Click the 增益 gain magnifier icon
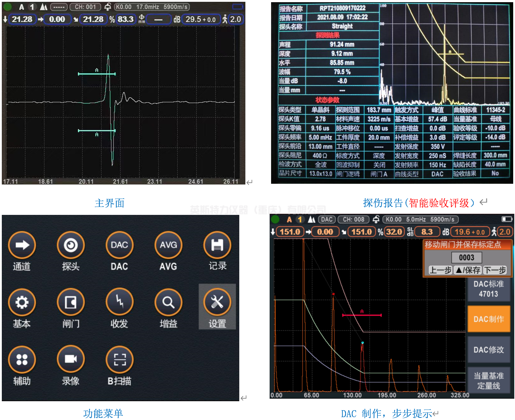 click(x=168, y=302)
